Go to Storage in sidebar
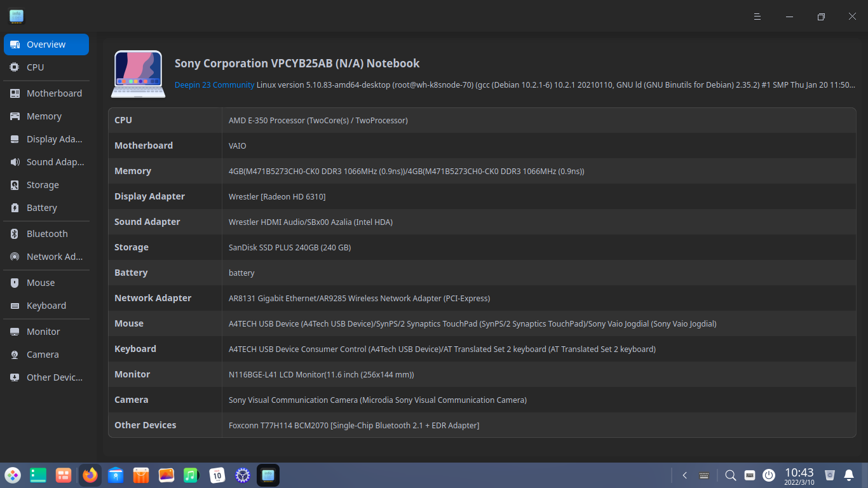Screen dimensions: 868x488 click(46, 185)
